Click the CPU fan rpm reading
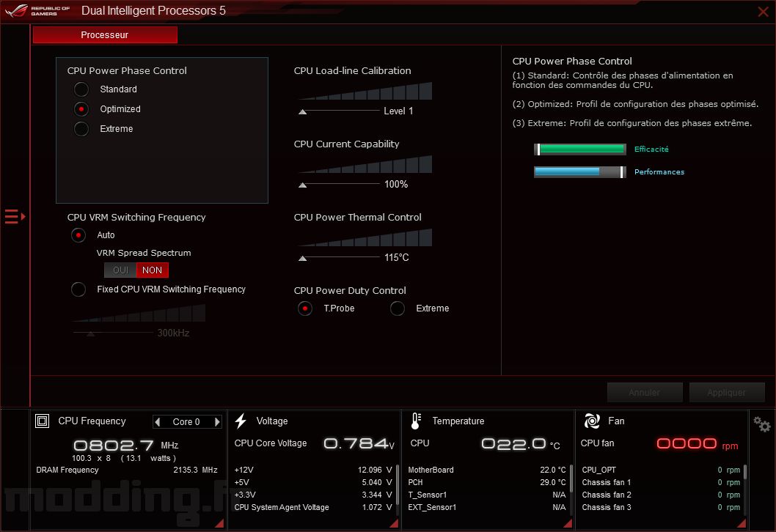Image resolution: width=776 pixels, height=532 pixels. tap(698, 444)
